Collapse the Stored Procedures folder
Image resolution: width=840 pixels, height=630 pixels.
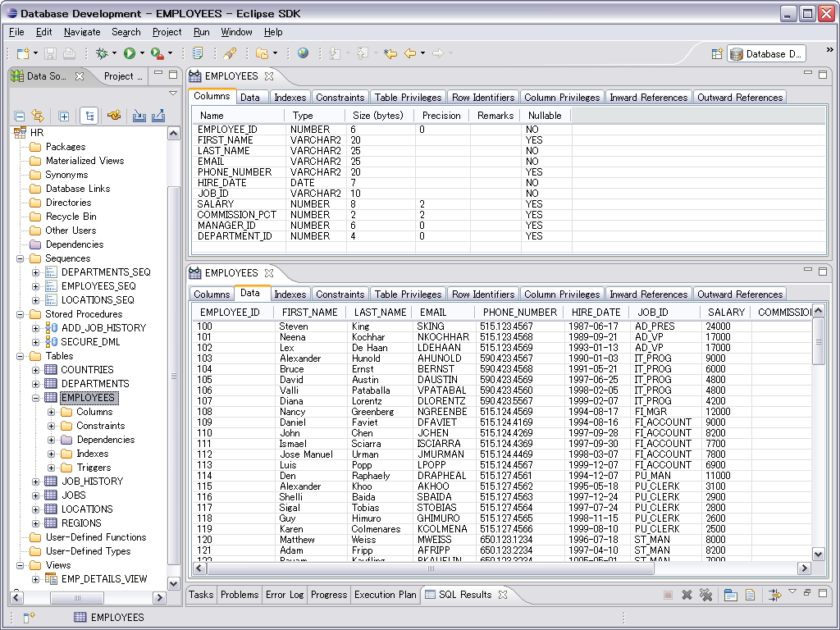click(21, 314)
